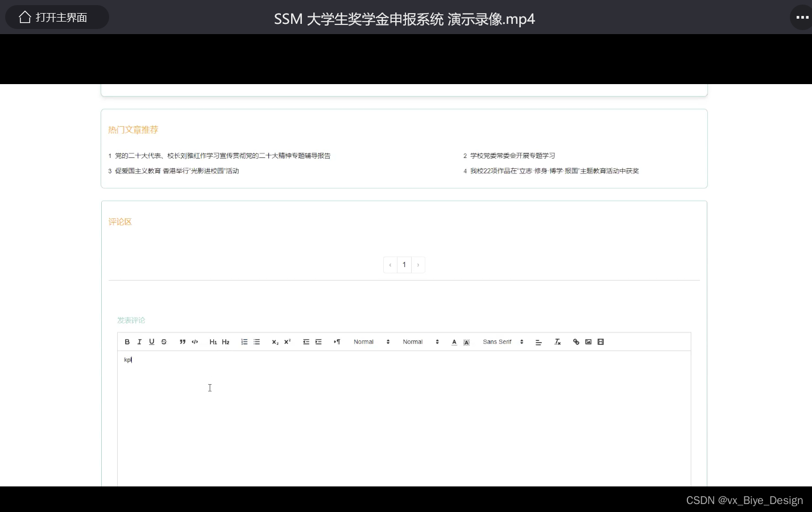812x512 pixels.
Task: Create an ordered numbered list
Action: point(244,342)
